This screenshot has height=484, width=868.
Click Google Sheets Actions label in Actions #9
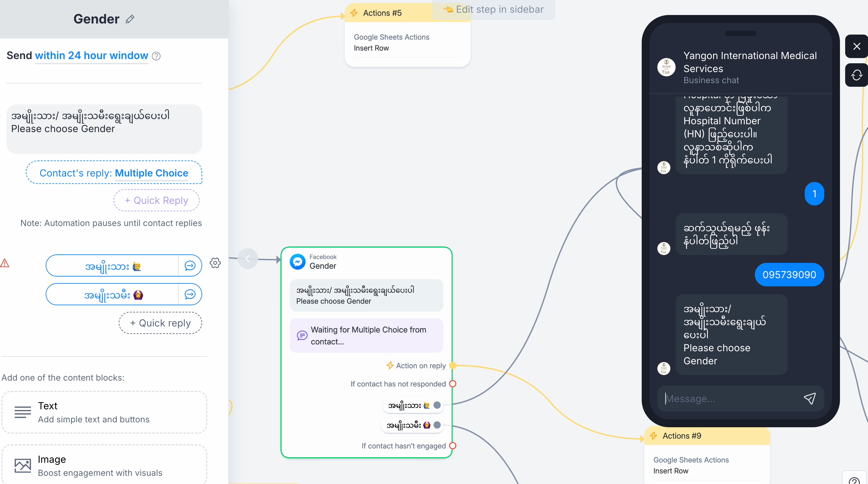coord(691,460)
